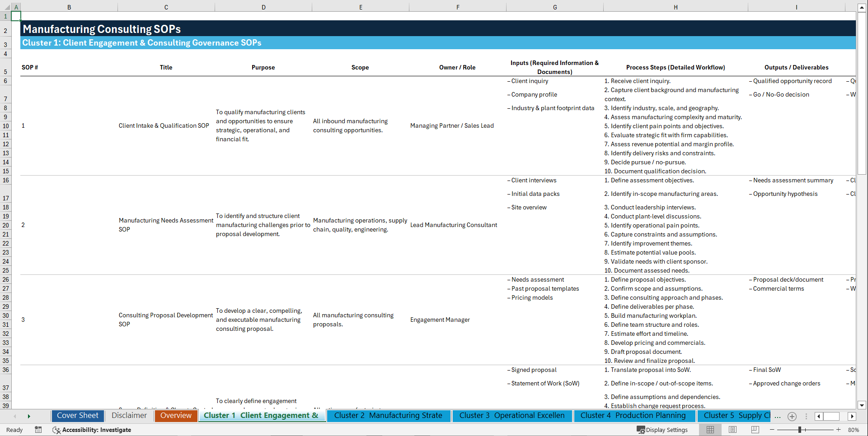Viewport: 868px width, 436px height.
Task: Enable Page Break Preview mode
Action: (x=755, y=430)
